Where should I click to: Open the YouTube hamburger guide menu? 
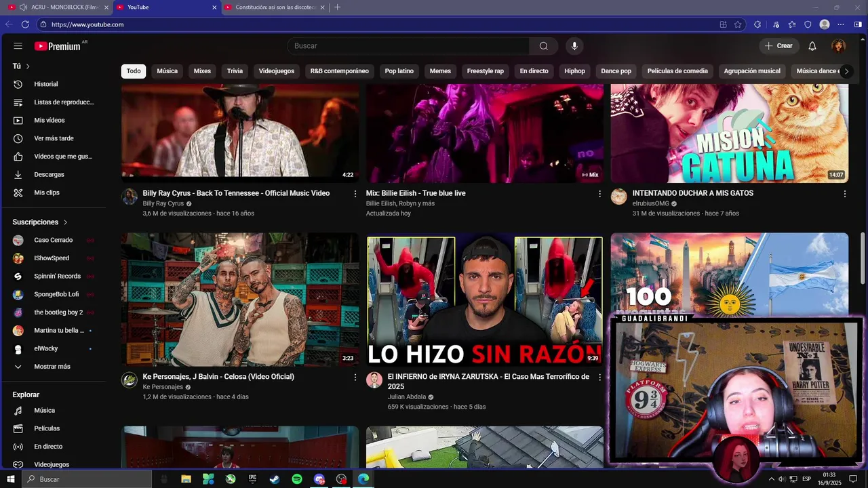[18, 46]
